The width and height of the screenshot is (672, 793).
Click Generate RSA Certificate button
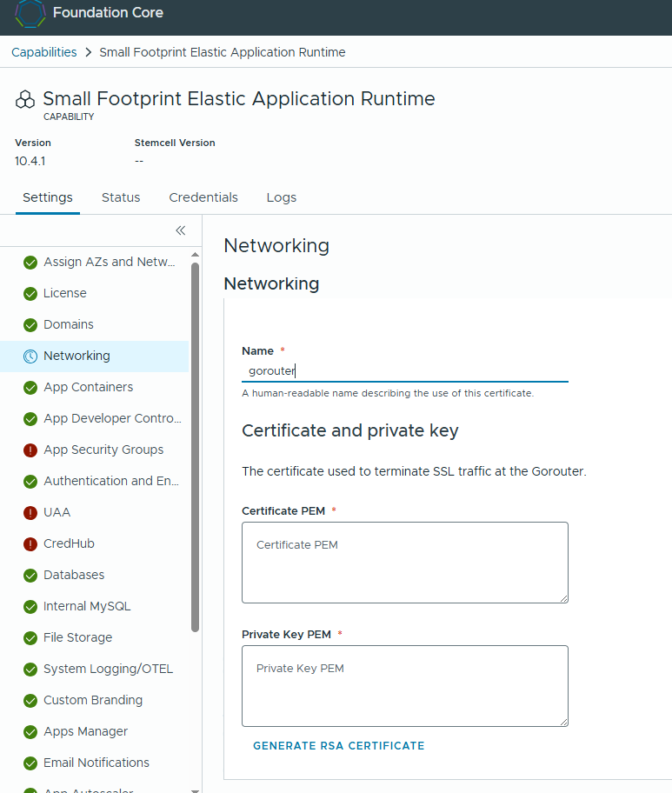[339, 745]
